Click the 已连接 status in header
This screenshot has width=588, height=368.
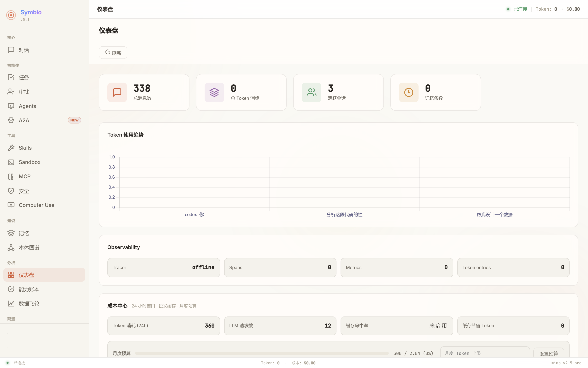pos(520,9)
